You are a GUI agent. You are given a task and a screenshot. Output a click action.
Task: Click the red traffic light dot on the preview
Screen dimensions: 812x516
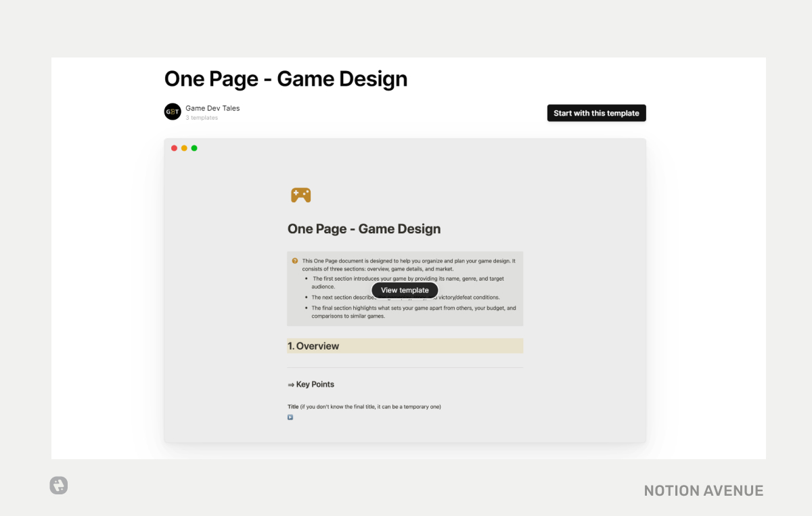tap(174, 147)
